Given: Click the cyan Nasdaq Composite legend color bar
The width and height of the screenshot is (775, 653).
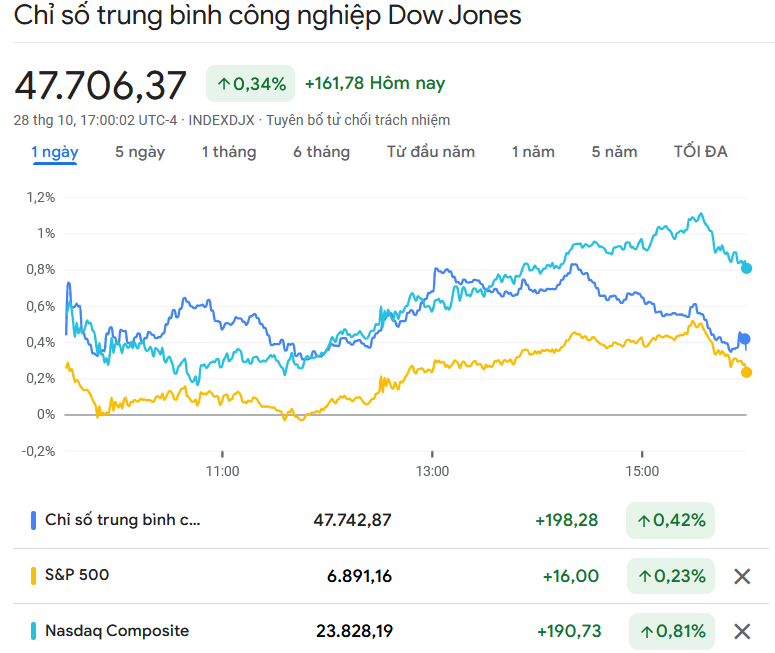Looking at the screenshot, I should [x=34, y=631].
